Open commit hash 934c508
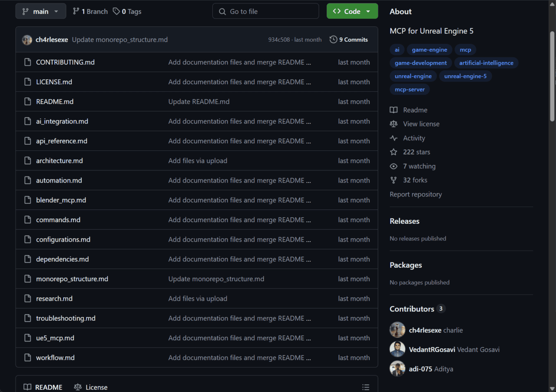The width and height of the screenshot is (556, 392). coord(279,40)
